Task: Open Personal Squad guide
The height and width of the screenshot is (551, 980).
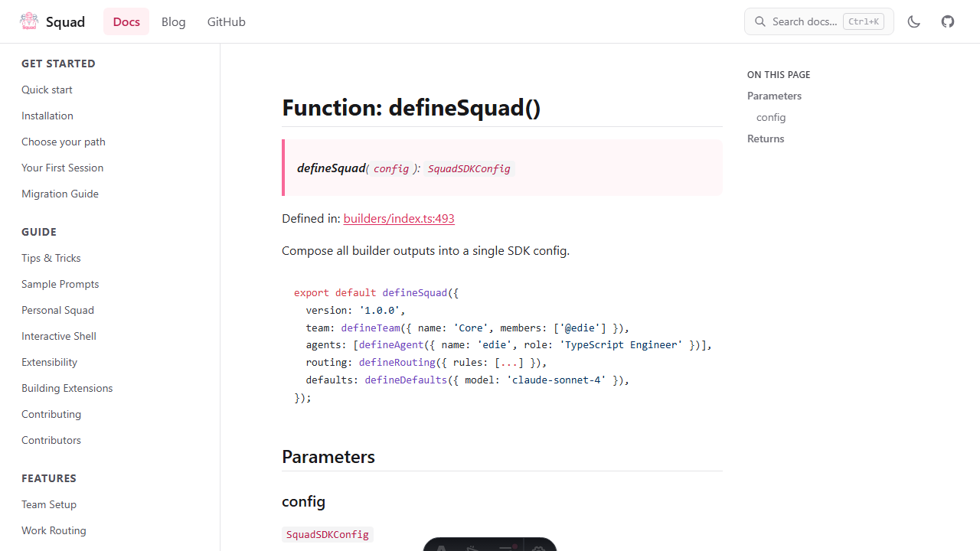Action: (x=57, y=310)
